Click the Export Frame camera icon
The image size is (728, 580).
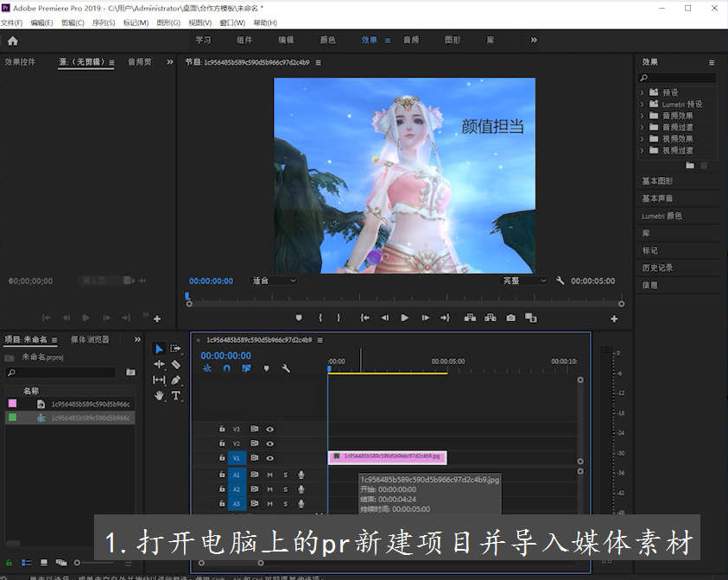[511, 318]
